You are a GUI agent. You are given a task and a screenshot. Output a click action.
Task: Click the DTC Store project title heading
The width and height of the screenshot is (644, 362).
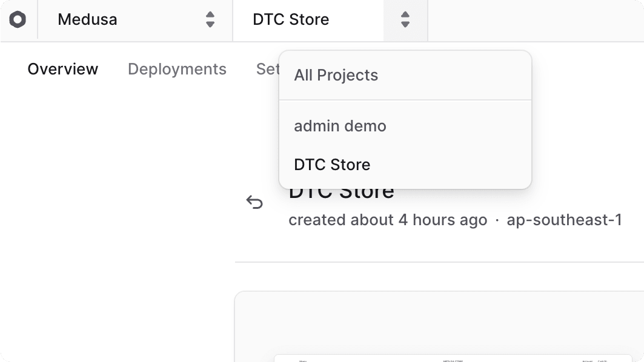pyautogui.click(x=341, y=191)
